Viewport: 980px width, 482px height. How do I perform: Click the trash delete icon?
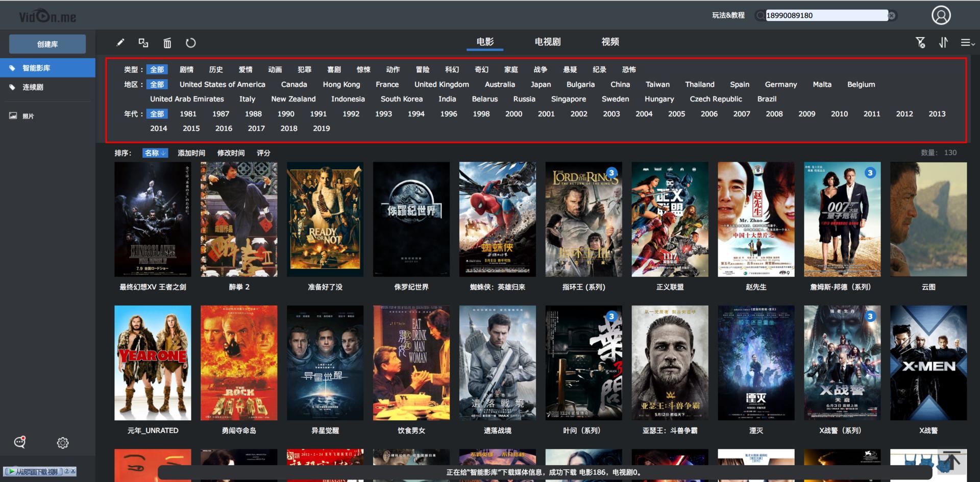[x=167, y=43]
